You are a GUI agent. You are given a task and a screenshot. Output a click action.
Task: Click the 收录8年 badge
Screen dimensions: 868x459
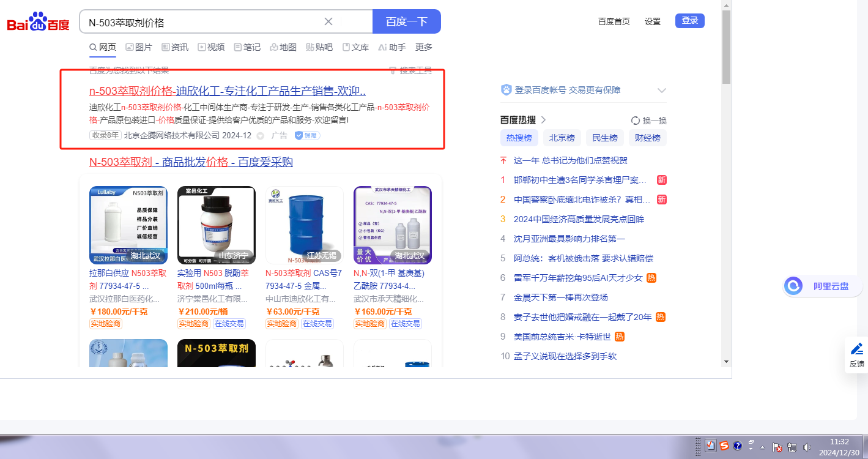point(105,135)
